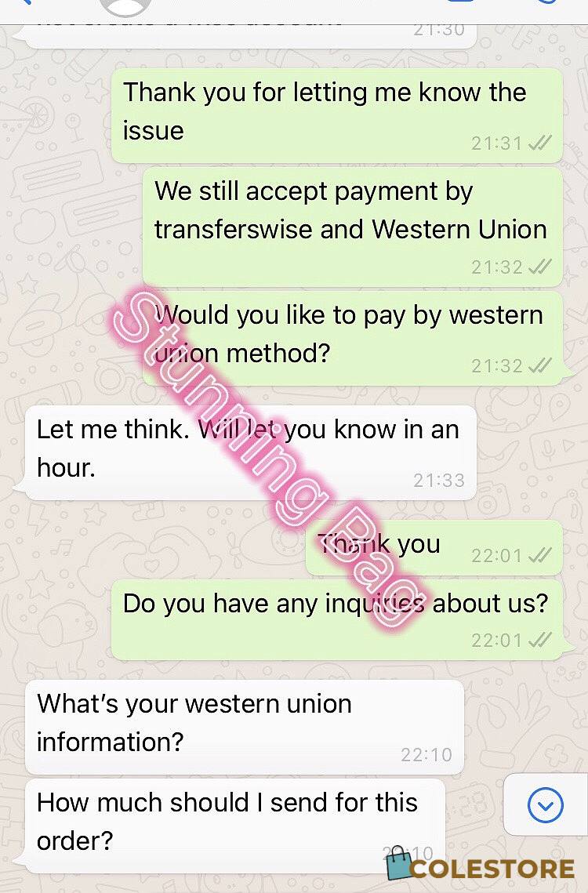
Task: Select 'Do you have any inquiries about us?' message
Action: pos(337,620)
